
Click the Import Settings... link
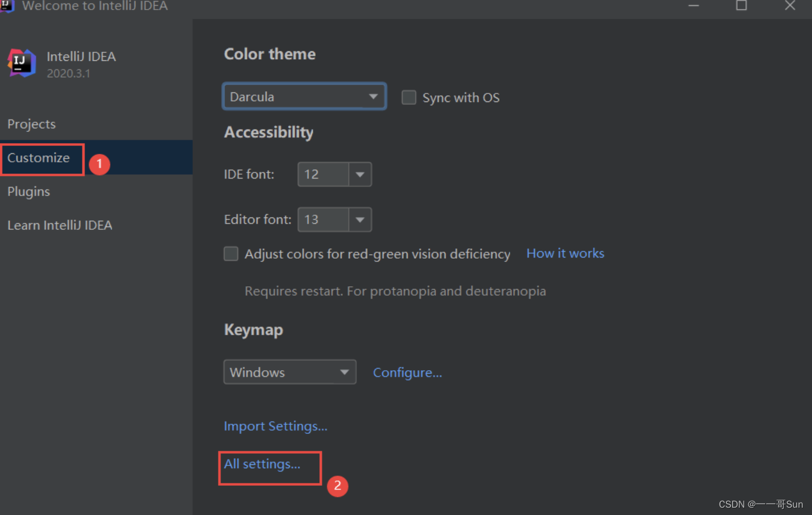click(x=275, y=426)
